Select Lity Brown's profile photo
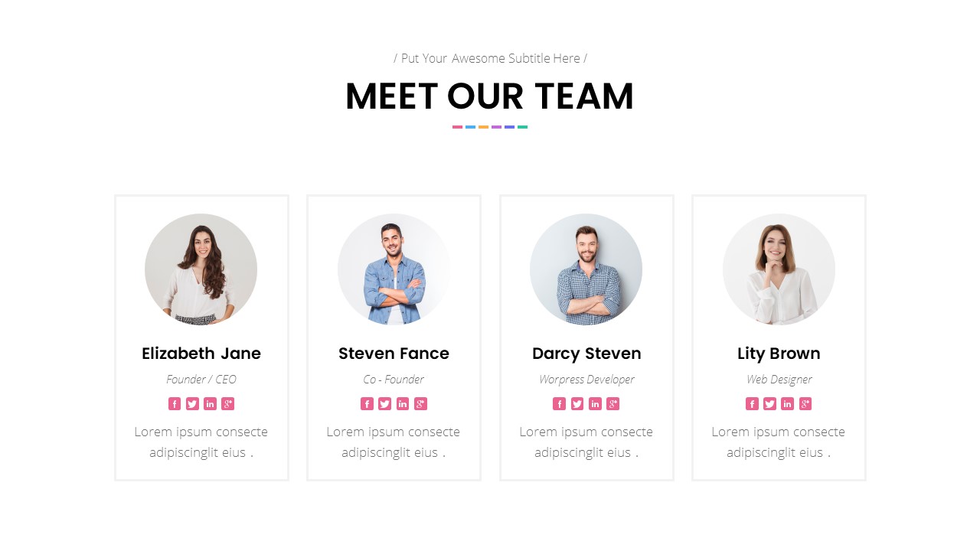Screen dimensions: 980x551 [779, 269]
